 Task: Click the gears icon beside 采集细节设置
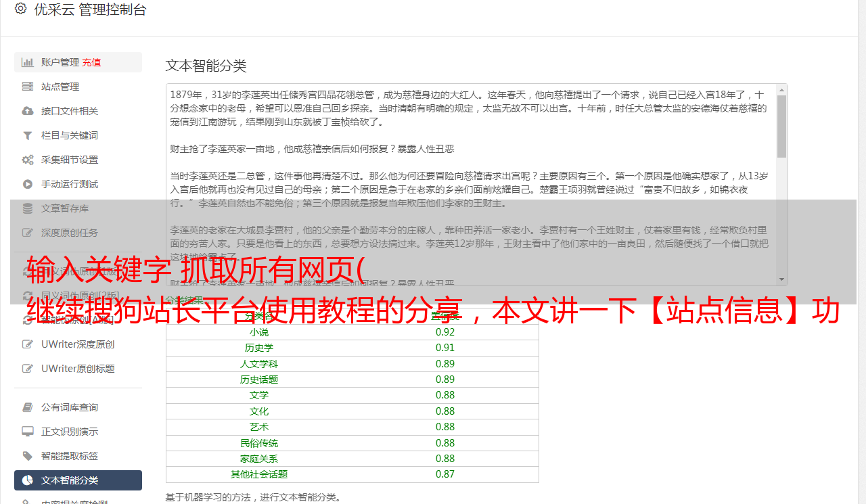tap(28, 160)
